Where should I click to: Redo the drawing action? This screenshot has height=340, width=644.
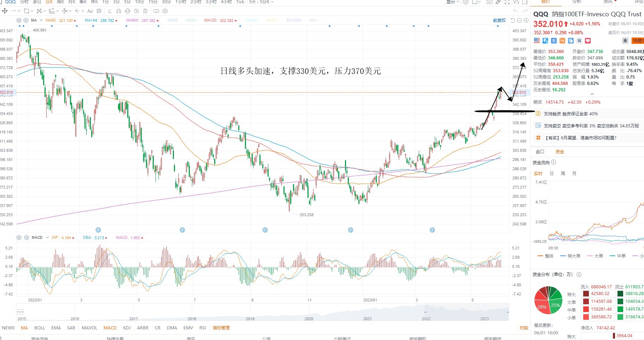click(525, 11)
